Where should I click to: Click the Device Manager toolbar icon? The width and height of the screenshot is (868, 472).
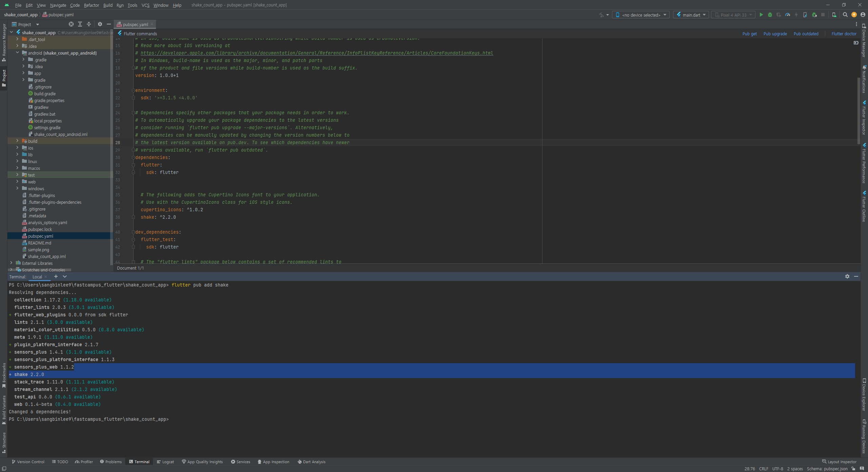coord(834,15)
